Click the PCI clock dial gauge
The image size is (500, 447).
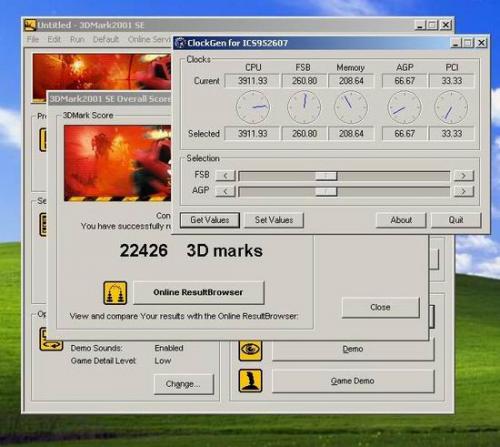pyautogui.click(x=451, y=107)
